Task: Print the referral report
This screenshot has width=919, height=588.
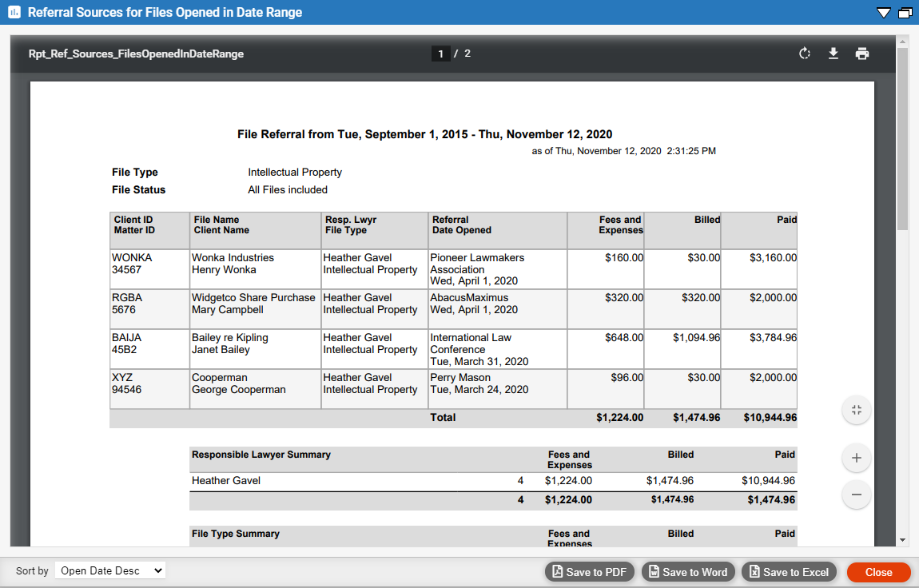Action: pyautogui.click(x=861, y=54)
